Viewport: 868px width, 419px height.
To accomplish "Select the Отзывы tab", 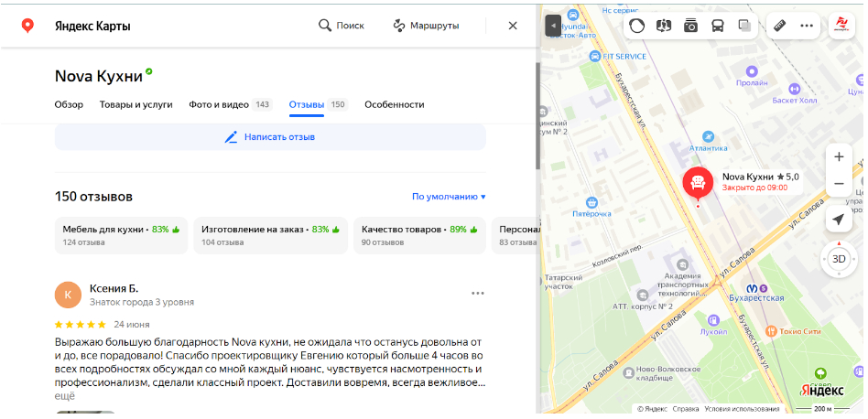I will pyautogui.click(x=319, y=104).
